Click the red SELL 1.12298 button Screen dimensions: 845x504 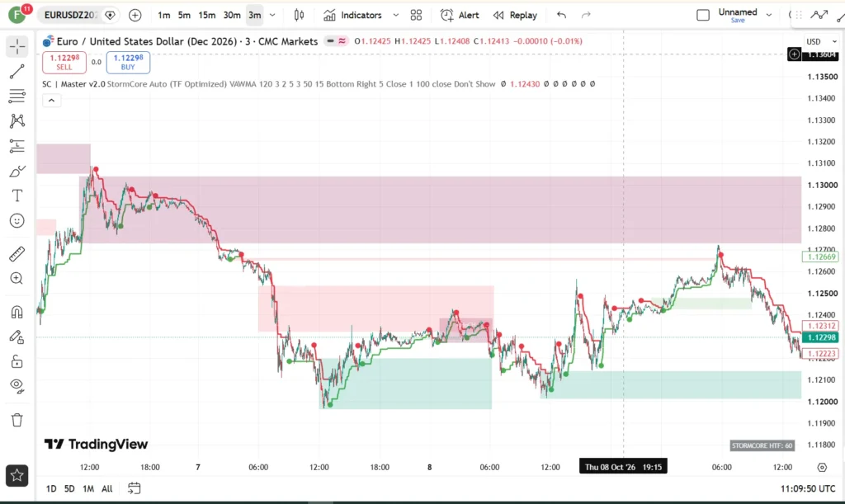click(x=64, y=62)
